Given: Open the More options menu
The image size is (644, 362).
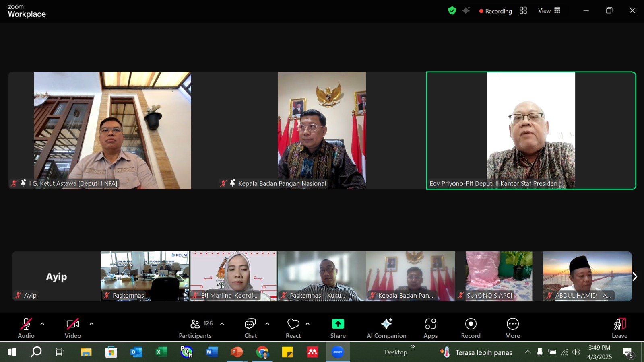Looking at the screenshot, I should click(512, 328).
